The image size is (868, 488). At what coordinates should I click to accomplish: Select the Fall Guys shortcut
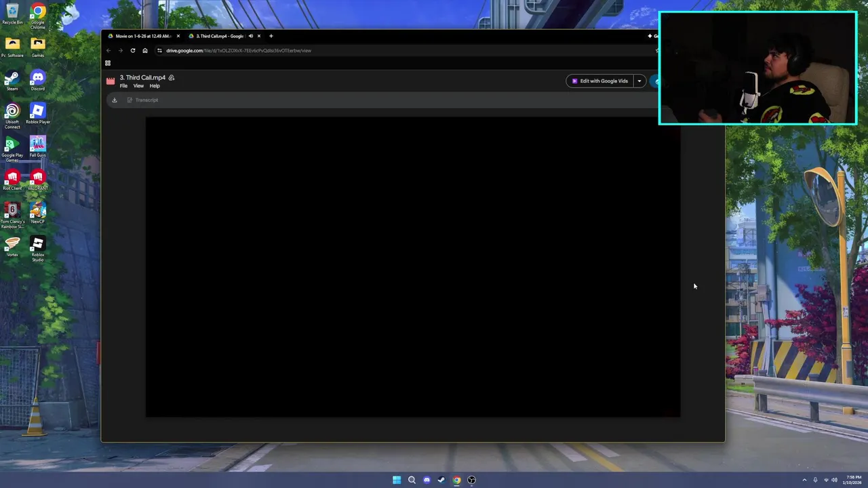(x=38, y=147)
